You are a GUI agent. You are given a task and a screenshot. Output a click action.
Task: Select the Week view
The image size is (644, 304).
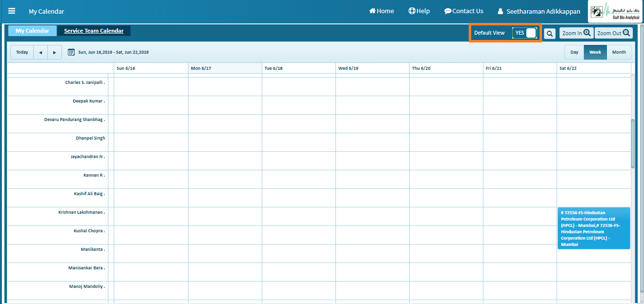coord(595,52)
